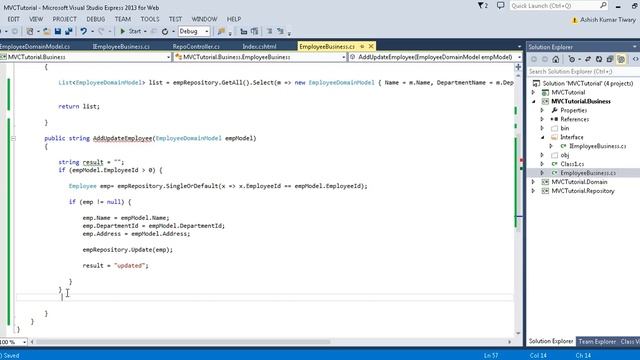Image resolution: width=640 pixels, height=360 pixels.
Task: Click the Collapse All icon
Action: (x=610, y=60)
